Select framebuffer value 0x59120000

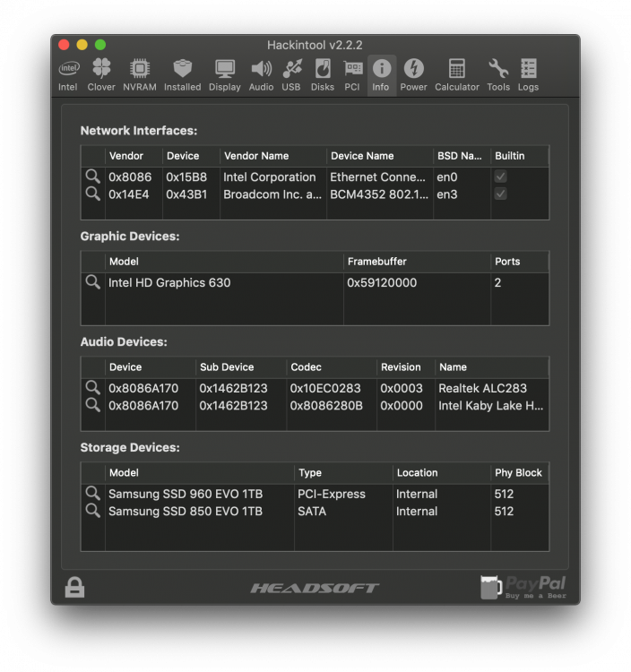point(382,283)
